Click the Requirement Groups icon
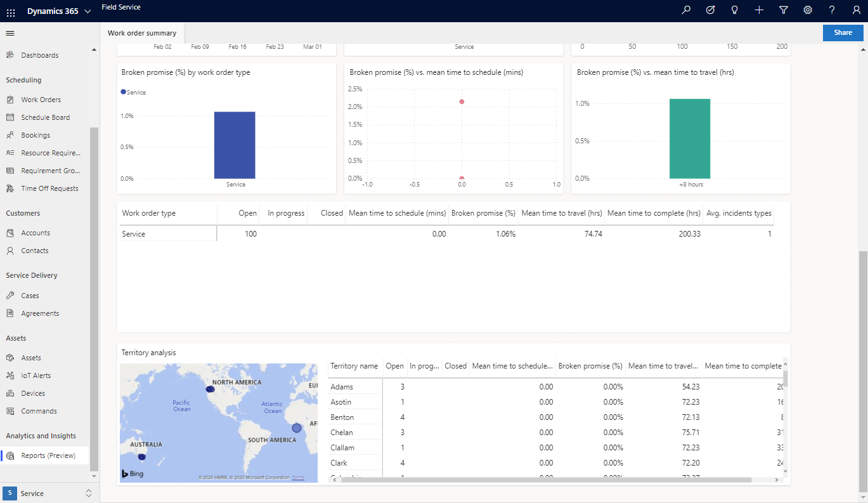This screenshot has width=868, height=503. [x=10, y=171]
